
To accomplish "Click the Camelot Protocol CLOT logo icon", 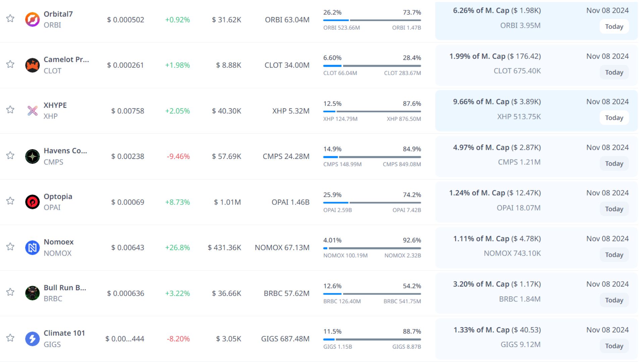I will click(x=33, y=65).
